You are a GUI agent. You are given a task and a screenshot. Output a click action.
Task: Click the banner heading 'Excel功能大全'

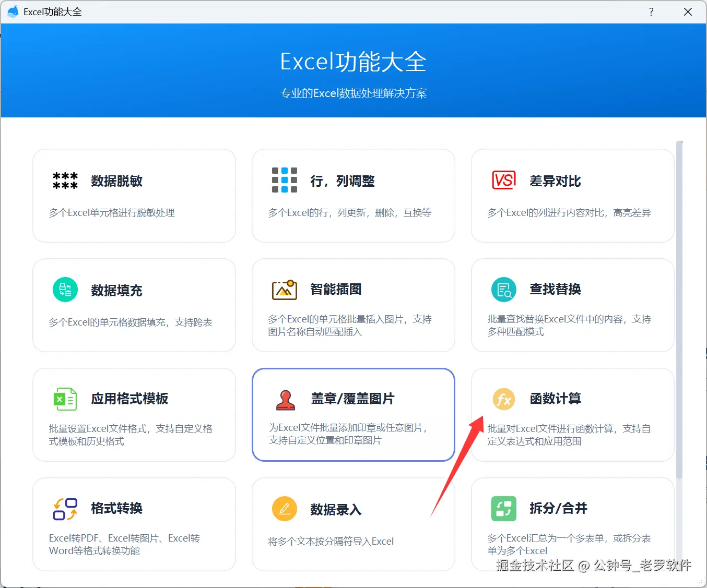[x=353, y=62]
